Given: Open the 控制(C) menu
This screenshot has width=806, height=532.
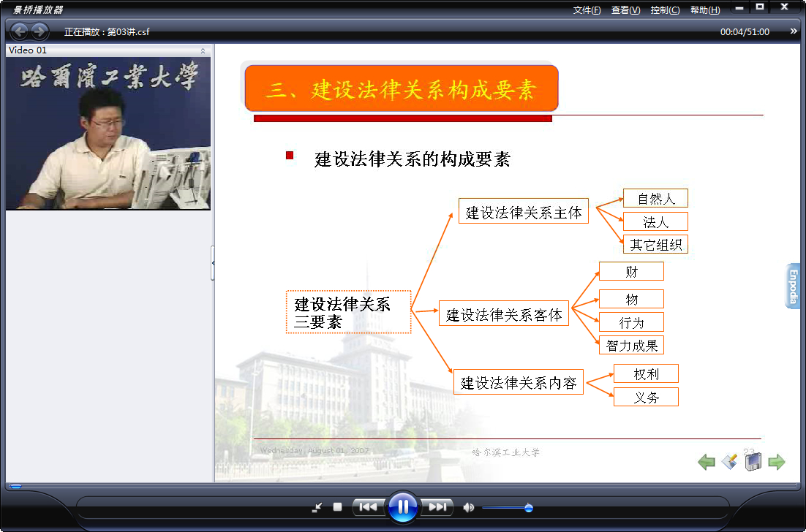Looking at the screenshot, I should (665, 10).
